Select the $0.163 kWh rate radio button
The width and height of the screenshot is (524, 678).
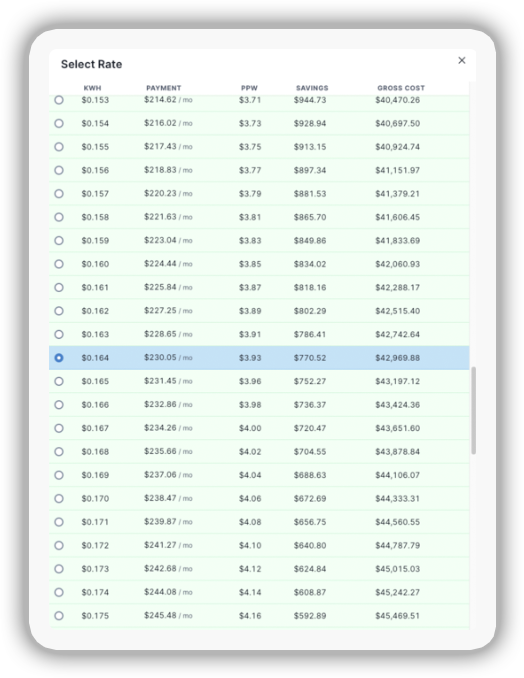tap(59, 334)
